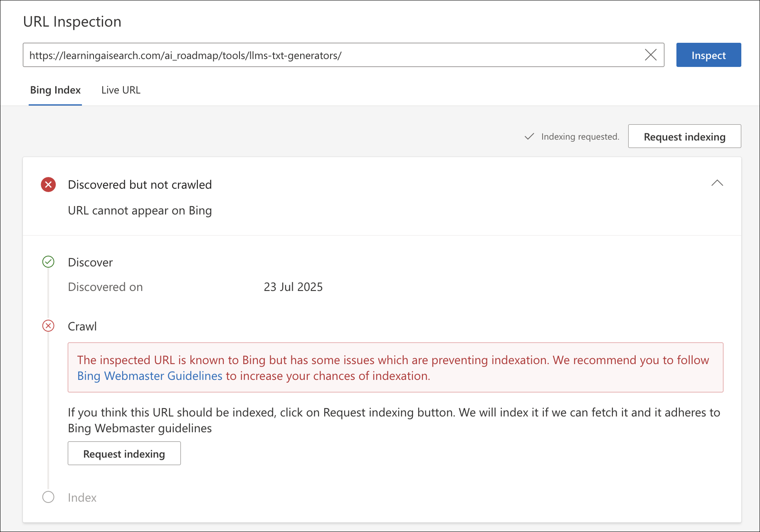This screenshot has width=760, height=532.
Task: Click the Request indexing button under Crawl
Action: [x=124, y=453]
